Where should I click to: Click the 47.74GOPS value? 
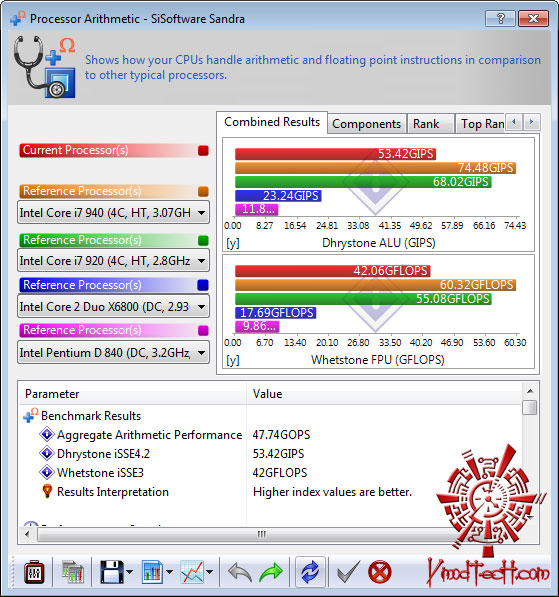pyautogui.click(x=281, y=435)
